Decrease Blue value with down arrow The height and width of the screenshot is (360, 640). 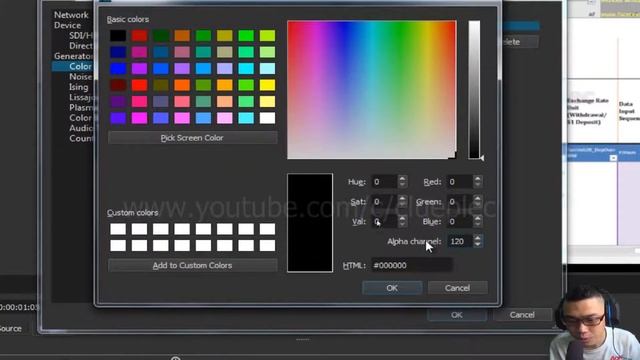tap(478, 225)
